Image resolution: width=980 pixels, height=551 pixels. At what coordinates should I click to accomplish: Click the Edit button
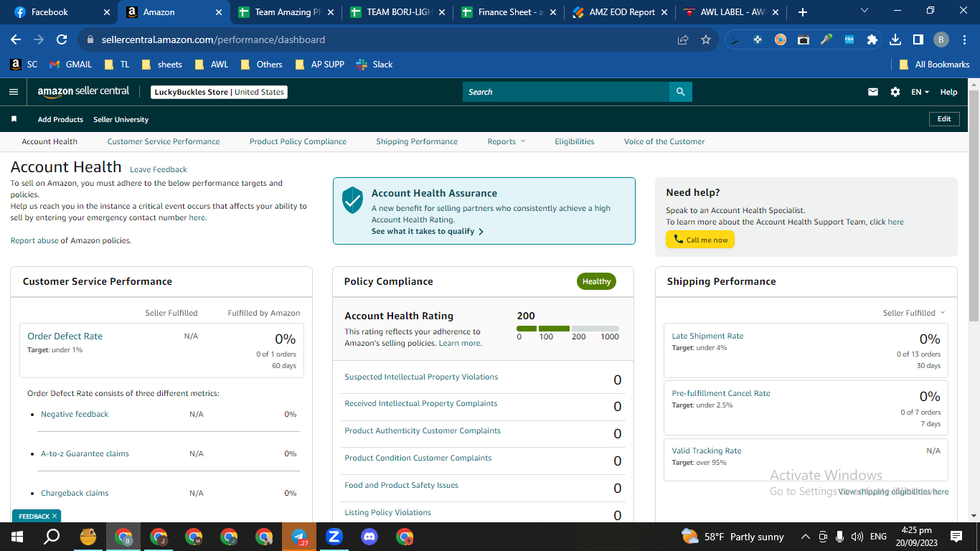pyautogui.click(x=944, y=119)
